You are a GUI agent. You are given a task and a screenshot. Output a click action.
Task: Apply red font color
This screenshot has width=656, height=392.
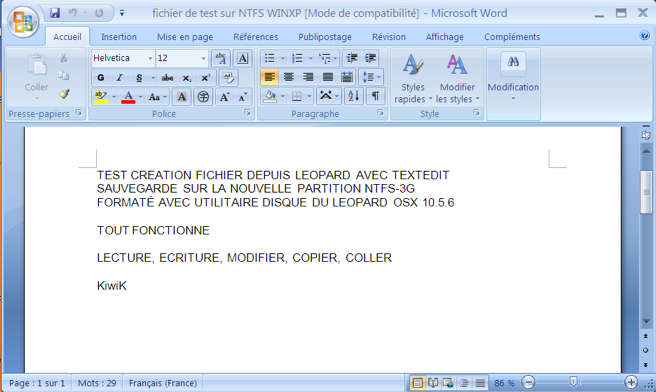point(128,97)
